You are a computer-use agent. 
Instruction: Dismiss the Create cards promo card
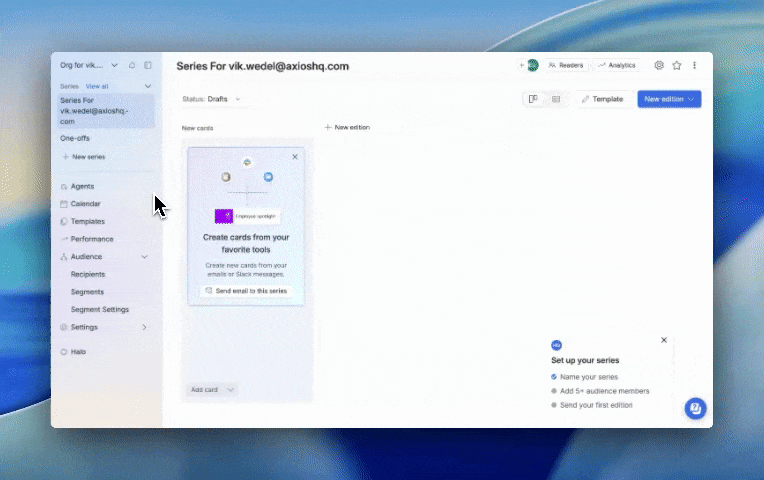(295, 157)
